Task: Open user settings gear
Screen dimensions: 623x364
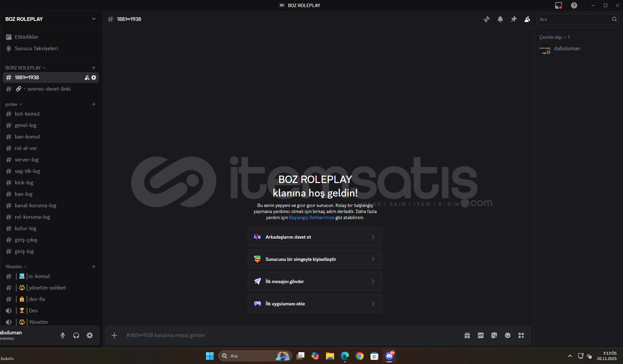Action: (90, 335)
